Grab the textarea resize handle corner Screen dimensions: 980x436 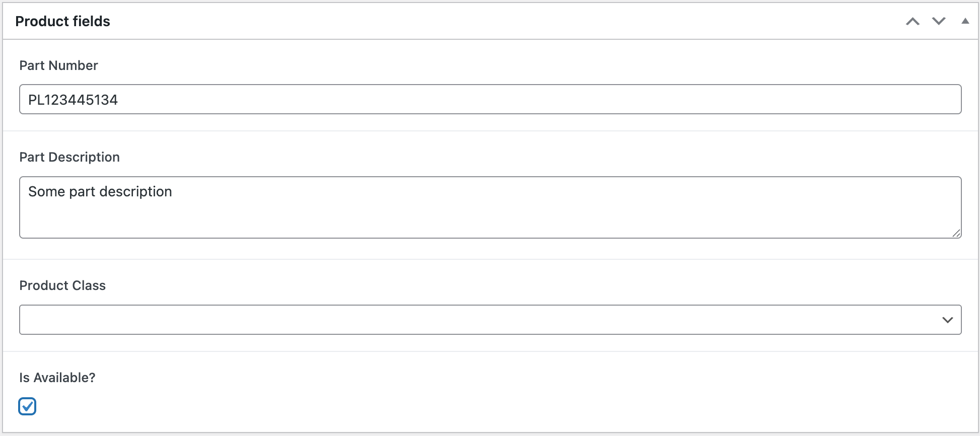956,233
